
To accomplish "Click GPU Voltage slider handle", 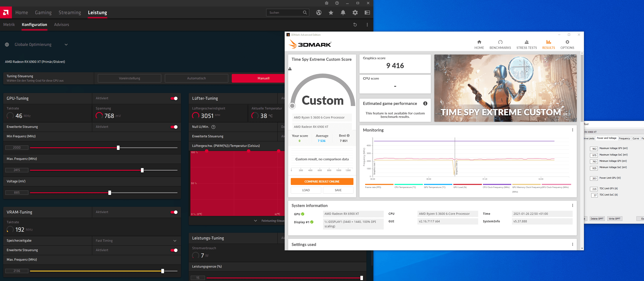I will click(x=110, y=193).
